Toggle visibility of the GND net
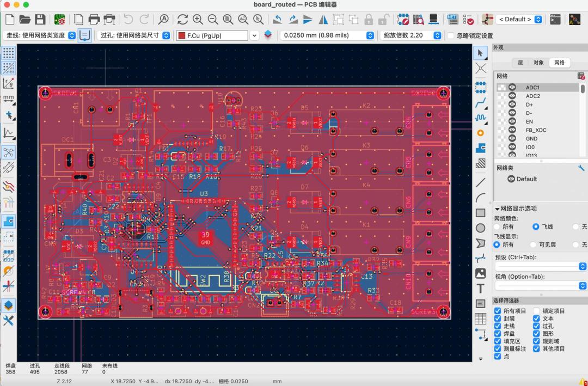Screen dimensions: 588x386 (512, 138)
